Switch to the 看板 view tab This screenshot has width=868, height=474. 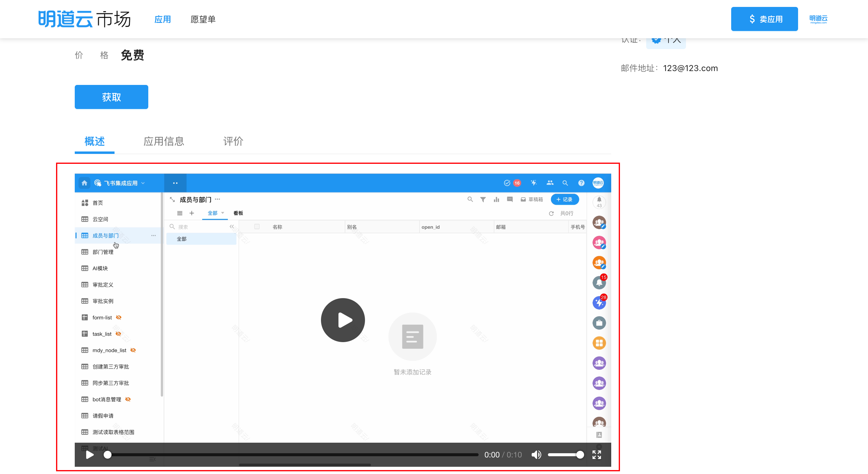tap(238, 213)
